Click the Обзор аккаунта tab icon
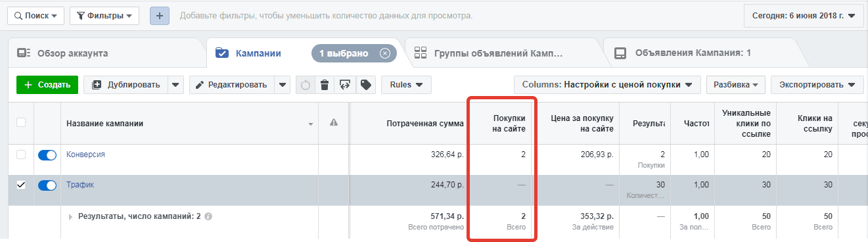Screen dimensions: 868x242 coord(24,53)
